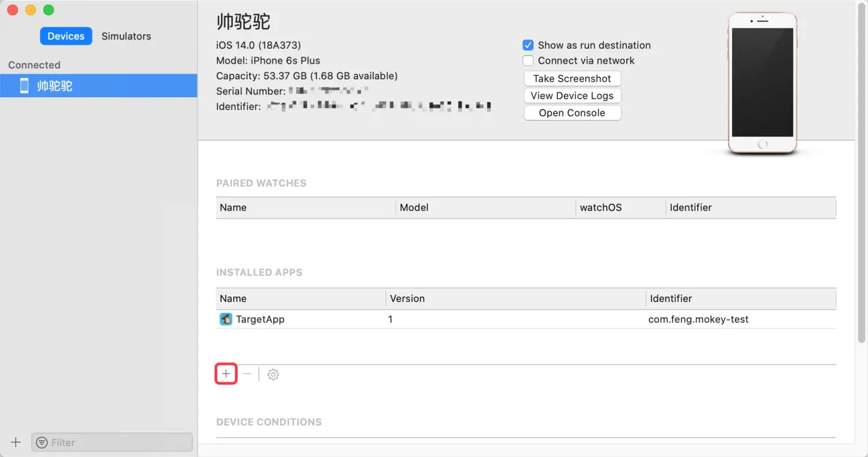Click the Installed Apps Name column header
The image size is (868, 457).
[x=301, y=298]
